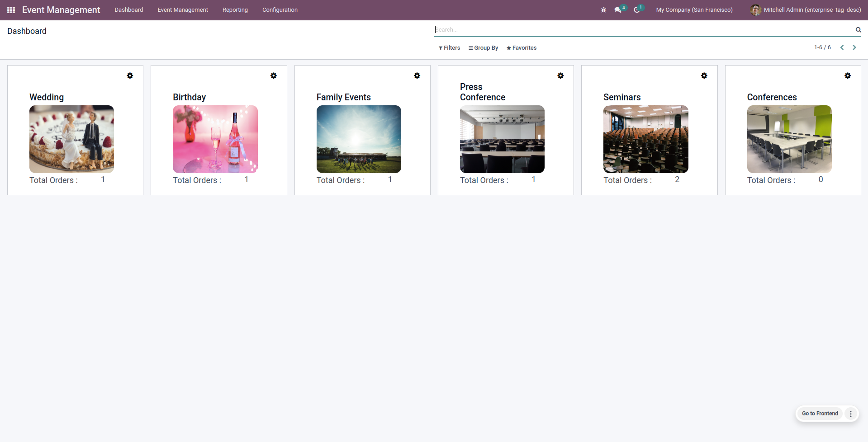Click the Event Management app title
The height and width of the screenshot is (442, 868).
tap(61, 10)
